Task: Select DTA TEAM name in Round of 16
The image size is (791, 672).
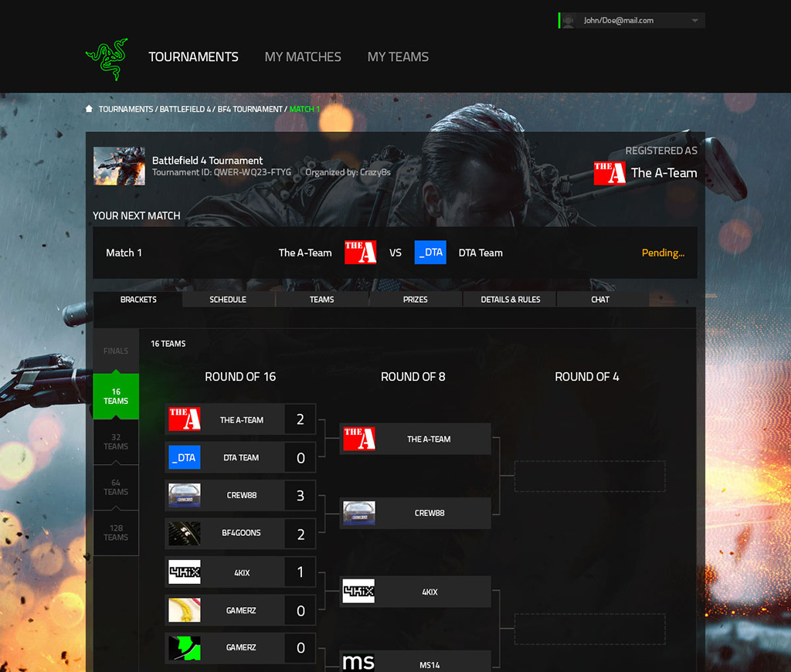Action: 241,457
